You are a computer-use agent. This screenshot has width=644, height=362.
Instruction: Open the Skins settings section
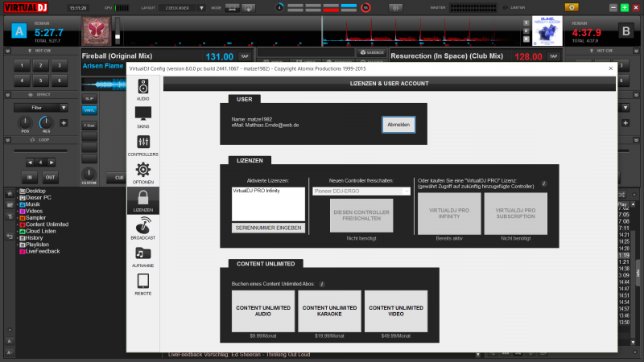click(143, 117)
